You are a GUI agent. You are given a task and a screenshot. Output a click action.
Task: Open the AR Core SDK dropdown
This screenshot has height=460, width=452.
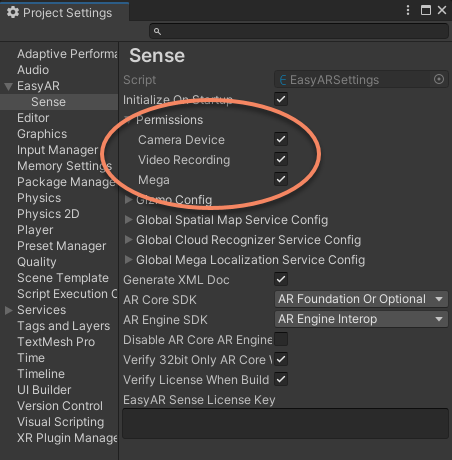click(x=361, y=299)
